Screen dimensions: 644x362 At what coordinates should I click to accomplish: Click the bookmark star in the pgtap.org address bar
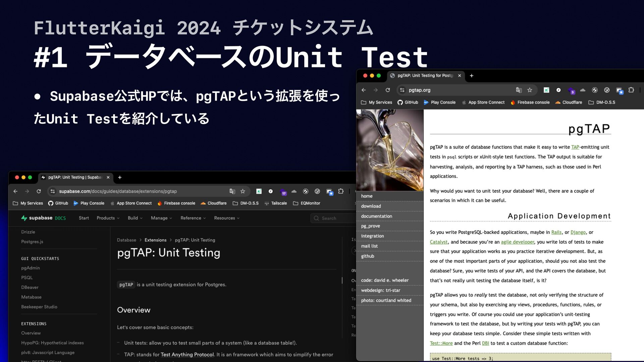(530, 90)
